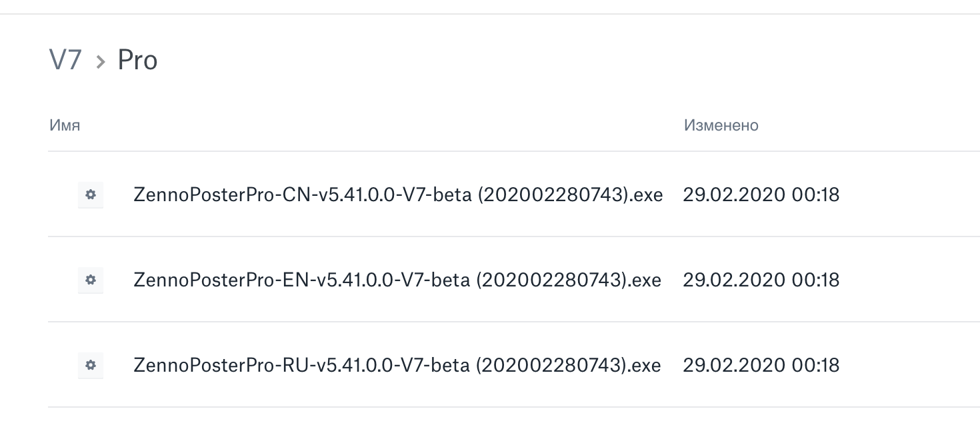Screen dimensions: 980x445
Task: Click the 00:18 time in the RU row
Action: click(x=815, y=365)
